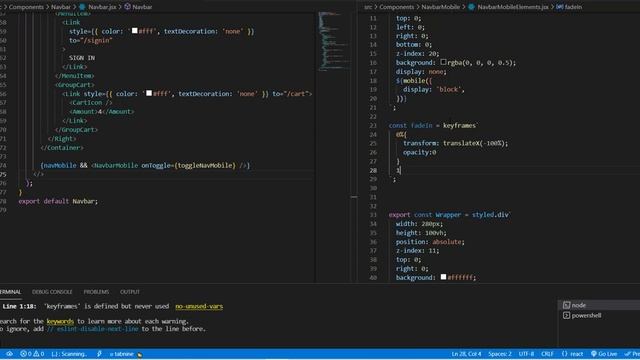
Task: Start the Go Live server
Action: click(604, 354)
